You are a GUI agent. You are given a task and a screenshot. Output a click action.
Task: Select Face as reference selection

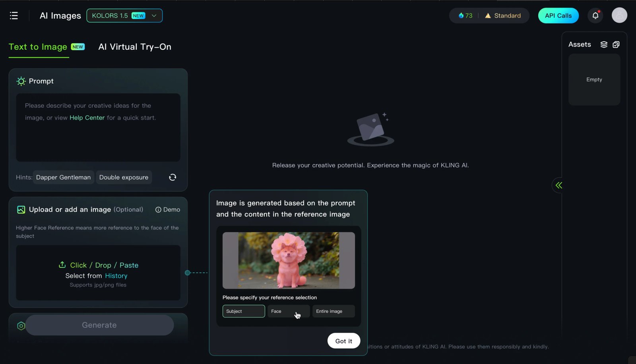pos(289,311)
